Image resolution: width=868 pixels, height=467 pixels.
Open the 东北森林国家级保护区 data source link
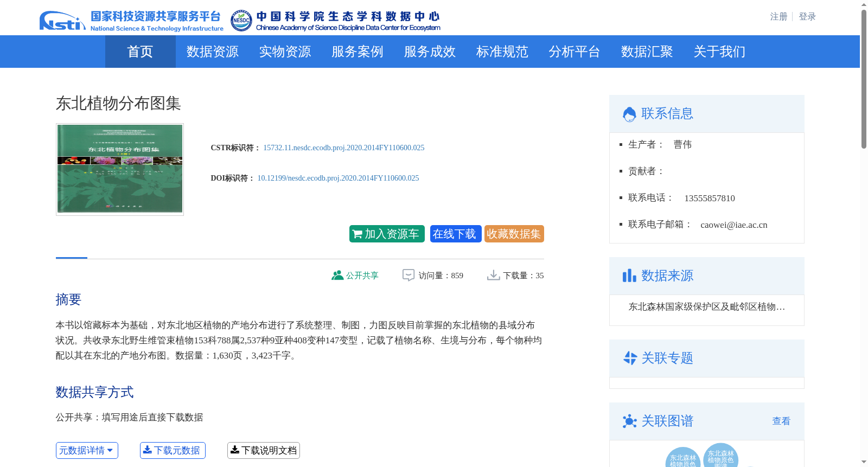coord(707,307)
